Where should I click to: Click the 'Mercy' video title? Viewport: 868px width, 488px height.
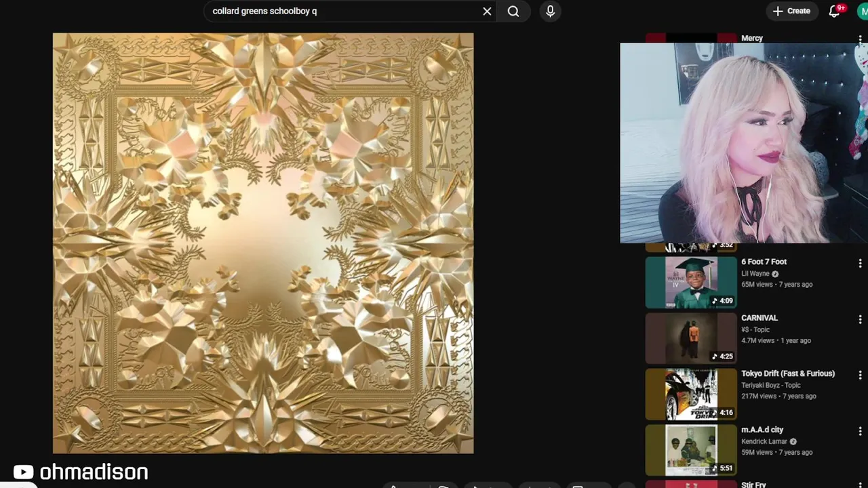752,39
